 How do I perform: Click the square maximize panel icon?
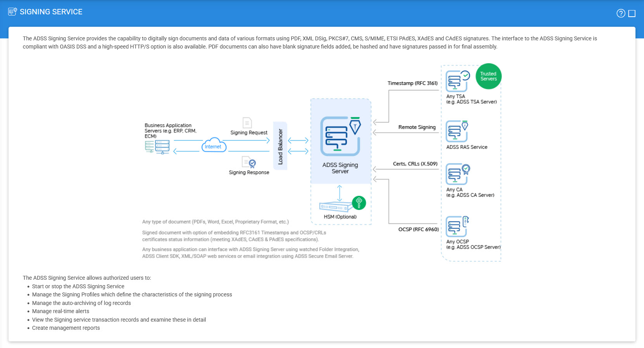click(632, 14)
